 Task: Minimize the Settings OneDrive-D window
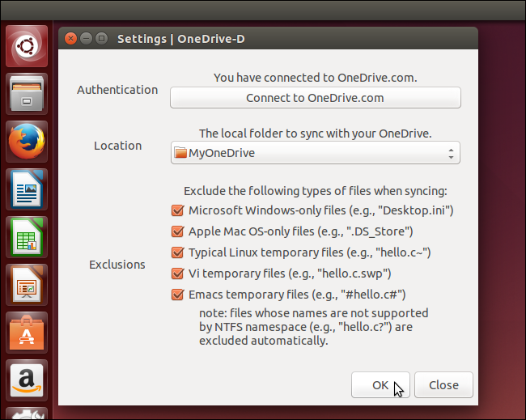pyautogui.click(x=87, y=38)
